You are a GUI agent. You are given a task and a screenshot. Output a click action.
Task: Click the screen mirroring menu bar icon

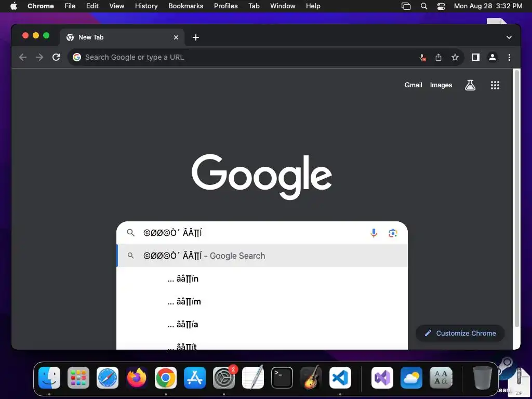coord(406,6)
